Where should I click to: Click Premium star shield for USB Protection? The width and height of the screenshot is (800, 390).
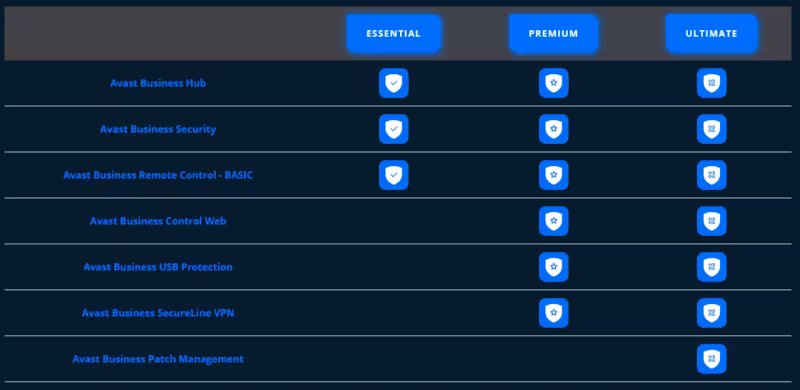point(554,267)
